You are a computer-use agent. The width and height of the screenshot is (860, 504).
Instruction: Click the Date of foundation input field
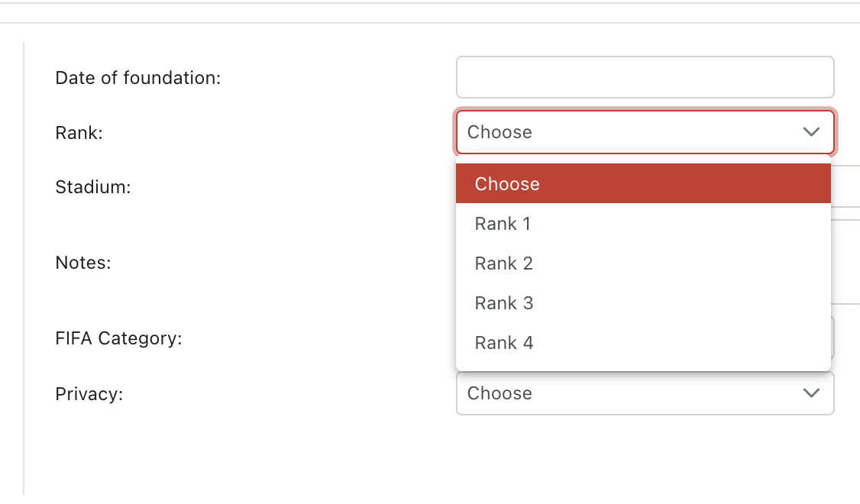(x=645, y=77)
